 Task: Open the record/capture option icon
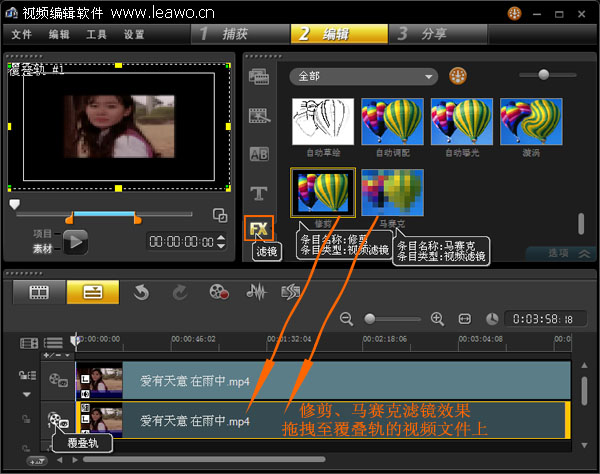point(218,292)
